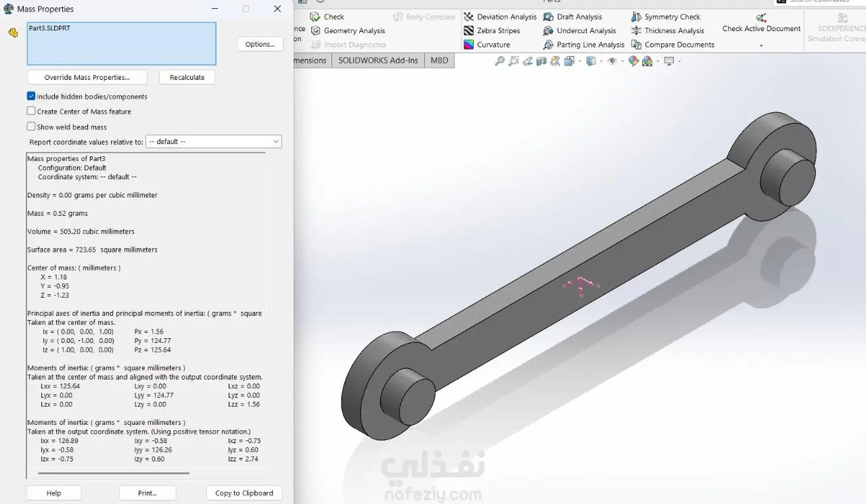Open View Settings monitor icon
The image size is (866, 504).
[x=669, y=61]
